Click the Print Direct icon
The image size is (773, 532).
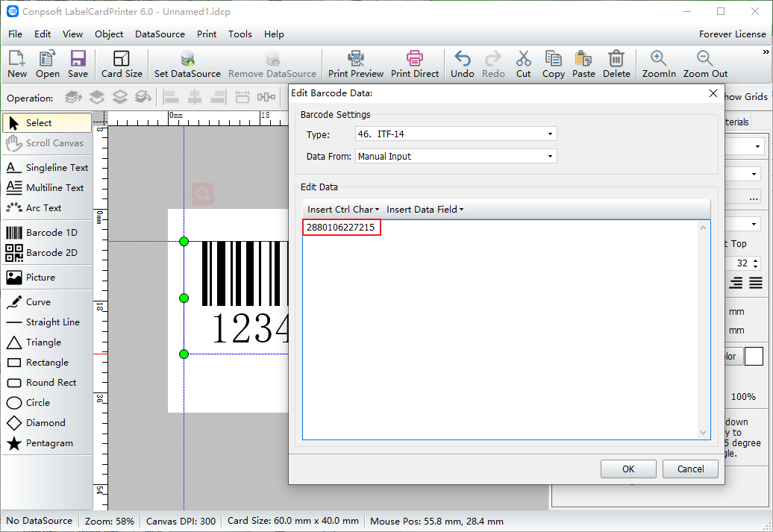pos(415,64)
